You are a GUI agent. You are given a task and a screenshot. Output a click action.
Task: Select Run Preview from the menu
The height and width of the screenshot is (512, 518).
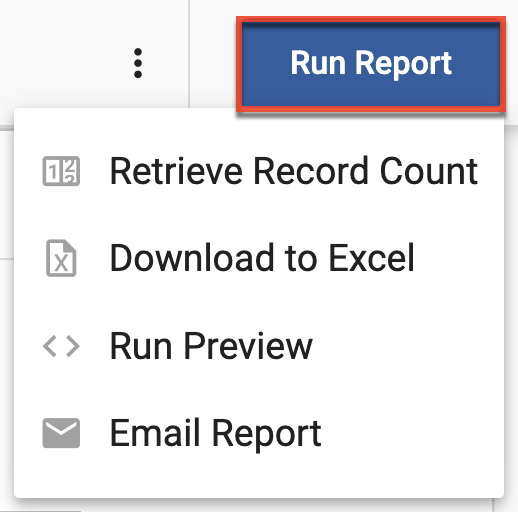pyautogui.click(x=259, y=346)
